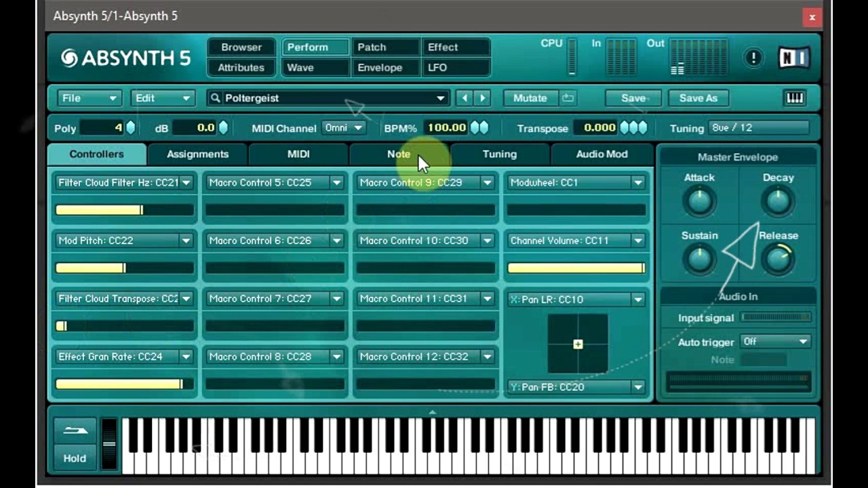Select the Tuning tab
This screenshot has width=868, height=488.
(500, 154)
